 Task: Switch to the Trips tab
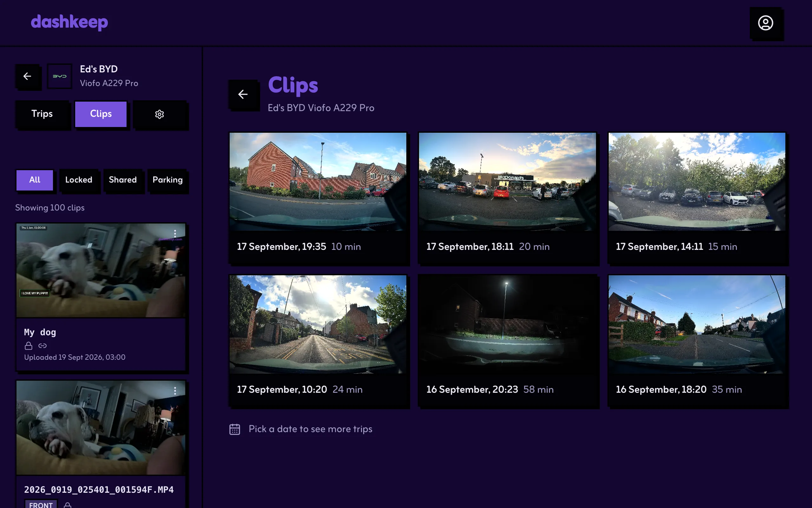pos(42,114)
